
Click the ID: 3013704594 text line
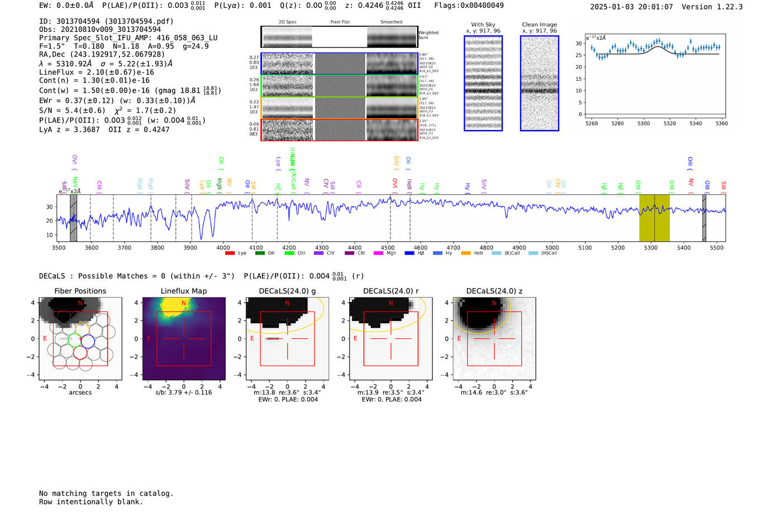(x=106, y=21)
